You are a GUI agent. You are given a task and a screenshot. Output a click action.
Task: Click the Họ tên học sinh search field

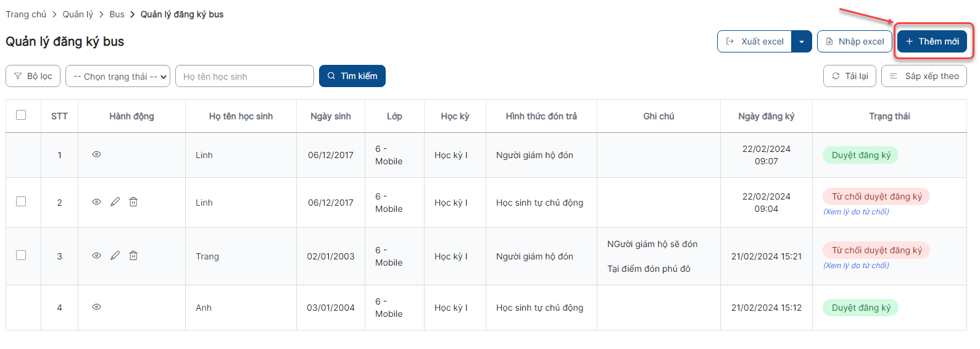[x=244, y=77]
